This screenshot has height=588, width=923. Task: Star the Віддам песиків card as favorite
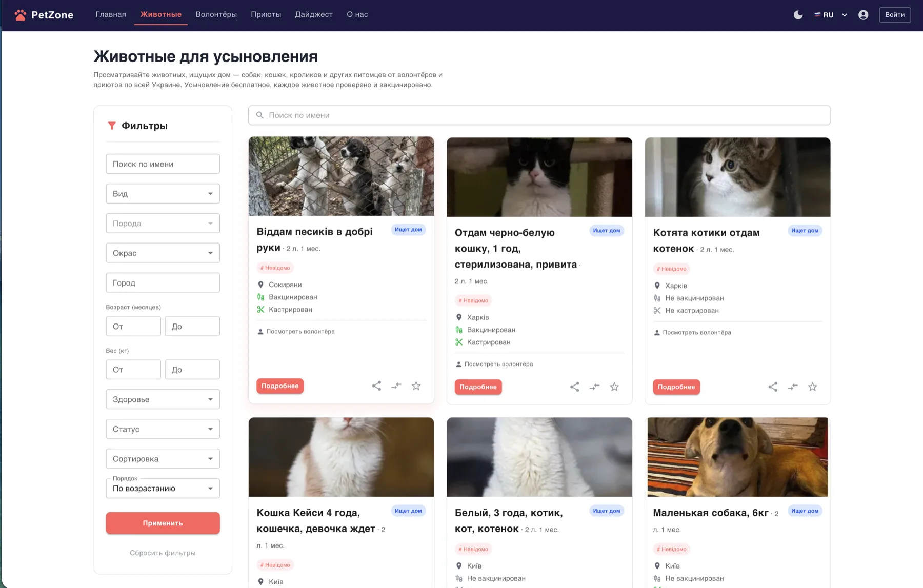pyautogui.click(x=416, y=386)
